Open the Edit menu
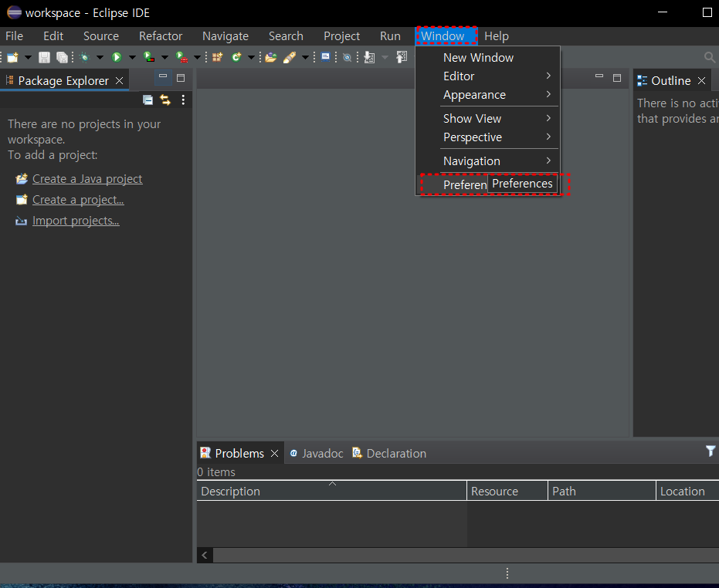This screenshot has height=588, width=719. click(53, 36)
